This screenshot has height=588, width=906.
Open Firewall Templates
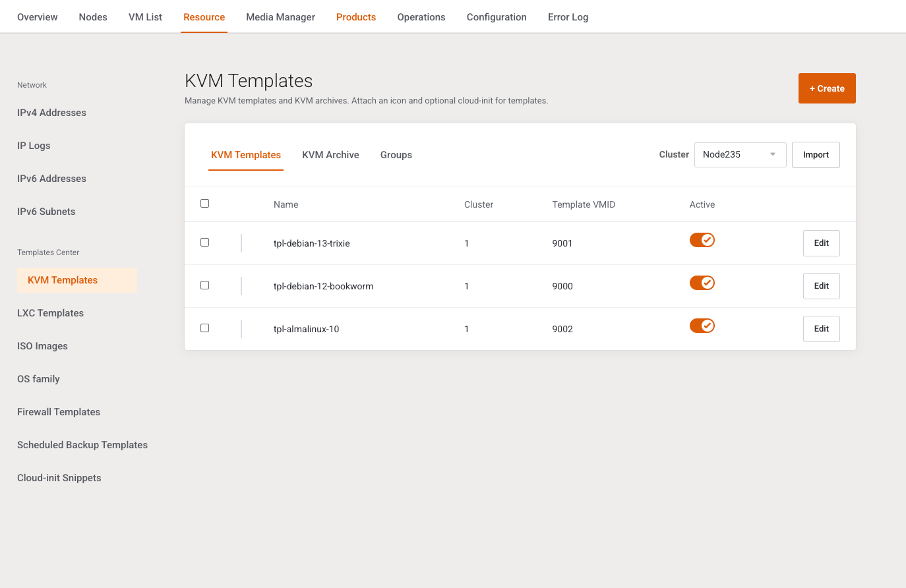[x=59, y=412]
